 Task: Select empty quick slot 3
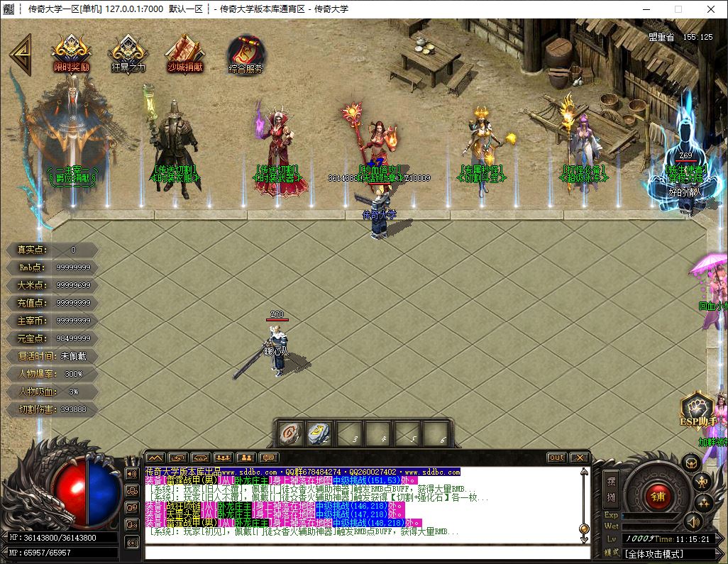(349, 433)
